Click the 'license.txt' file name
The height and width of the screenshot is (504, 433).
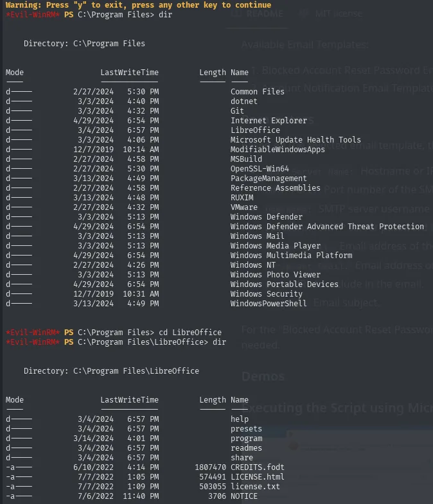click(x=255, y=487)
